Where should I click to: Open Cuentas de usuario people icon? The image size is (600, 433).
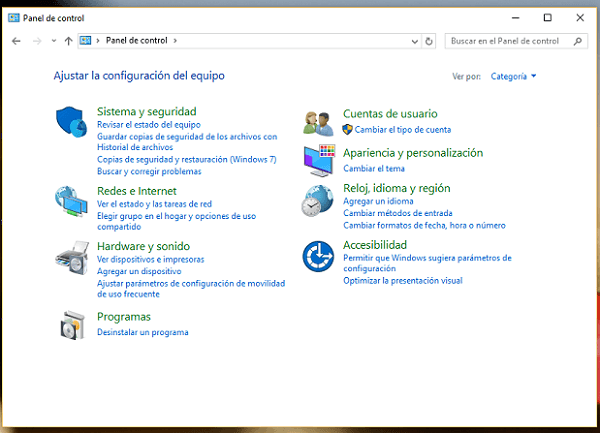(x=318, y=124)
